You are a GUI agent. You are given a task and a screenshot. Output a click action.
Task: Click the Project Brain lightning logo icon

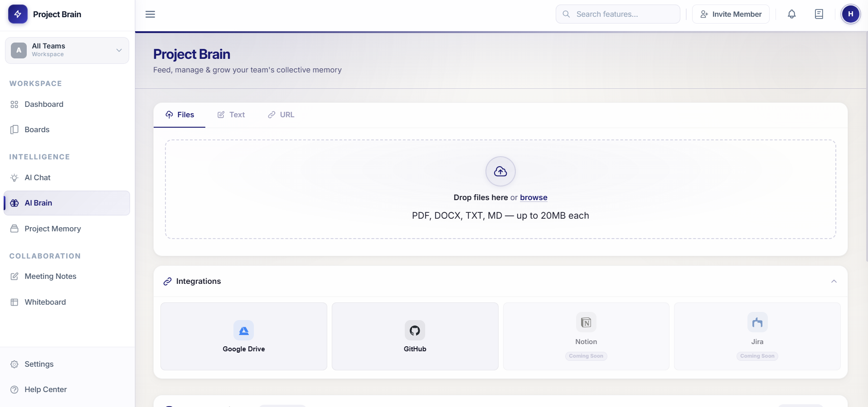pos(18,14)
